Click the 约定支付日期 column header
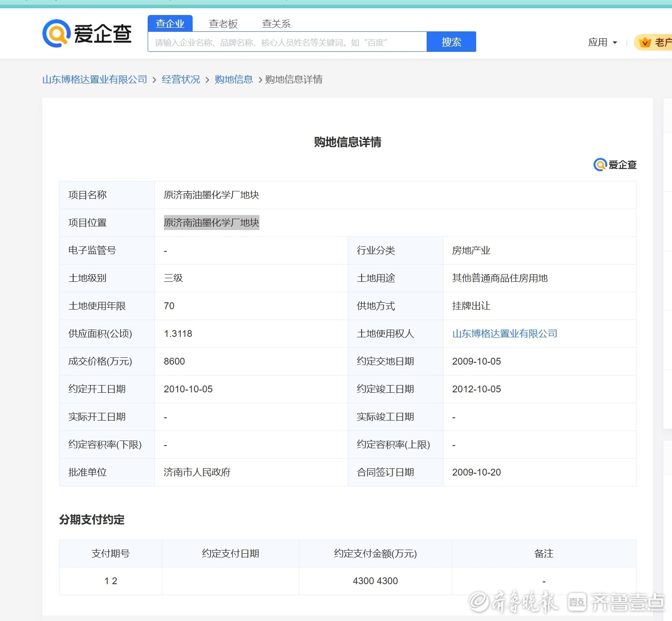 (x=230, y=554)
